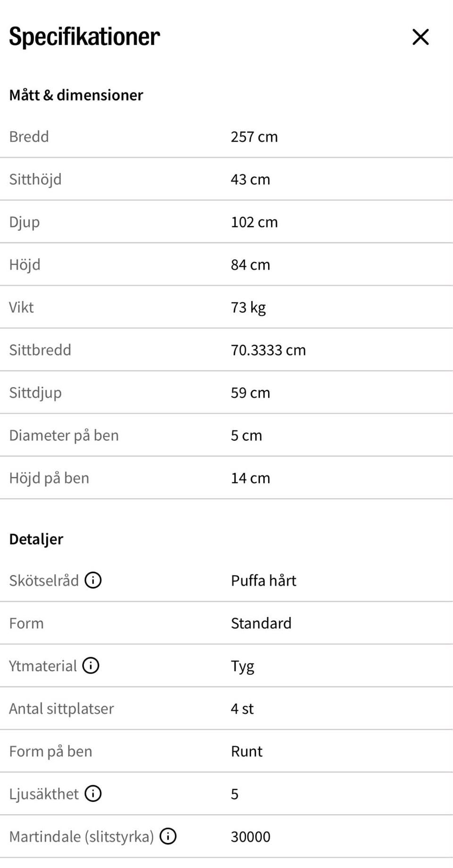The height and width of the screenshot is (868, 453).
Task: Click the Sittbredd 70.3333 cm value
Action: 268,350
